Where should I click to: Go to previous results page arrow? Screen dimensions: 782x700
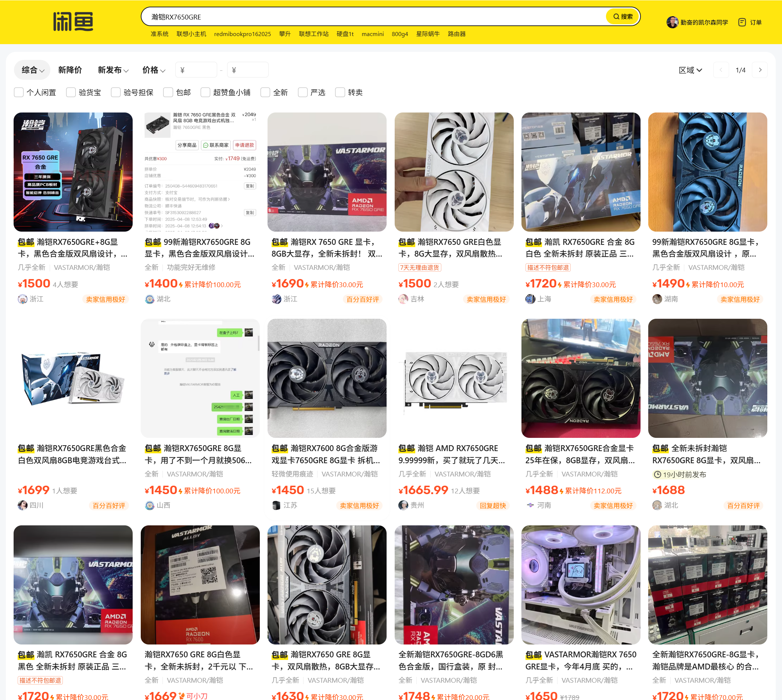pos(721,70)
